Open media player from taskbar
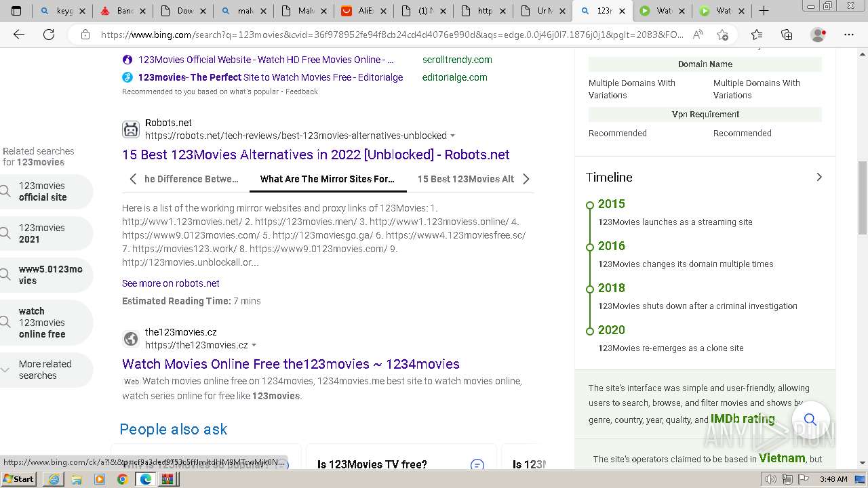This screenshot has height=488, width=868. 100,479
